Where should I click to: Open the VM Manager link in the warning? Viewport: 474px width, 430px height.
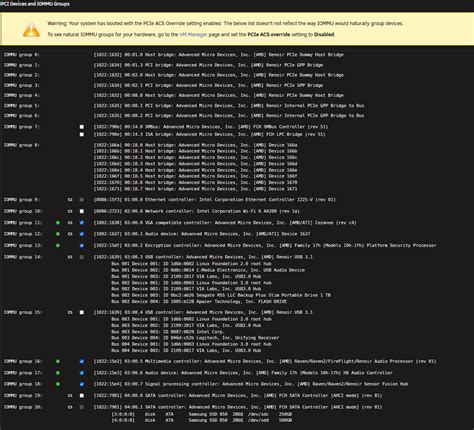point(193,34)
